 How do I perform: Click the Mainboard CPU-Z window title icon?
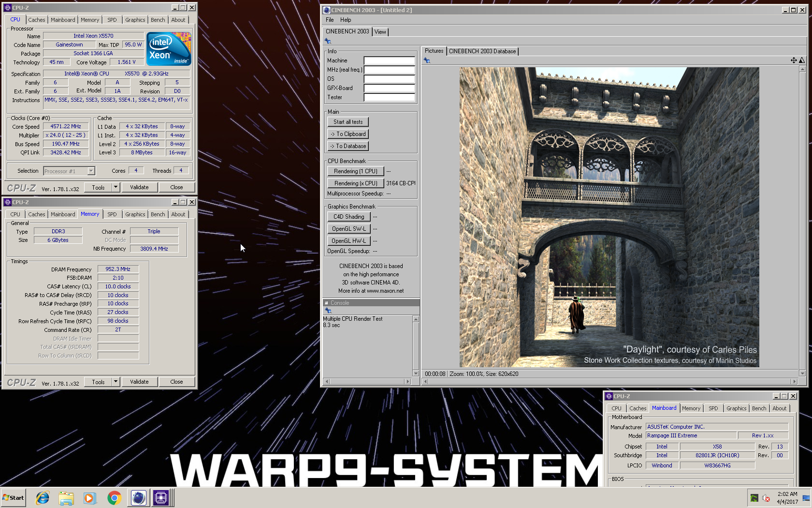pos(609,396)
